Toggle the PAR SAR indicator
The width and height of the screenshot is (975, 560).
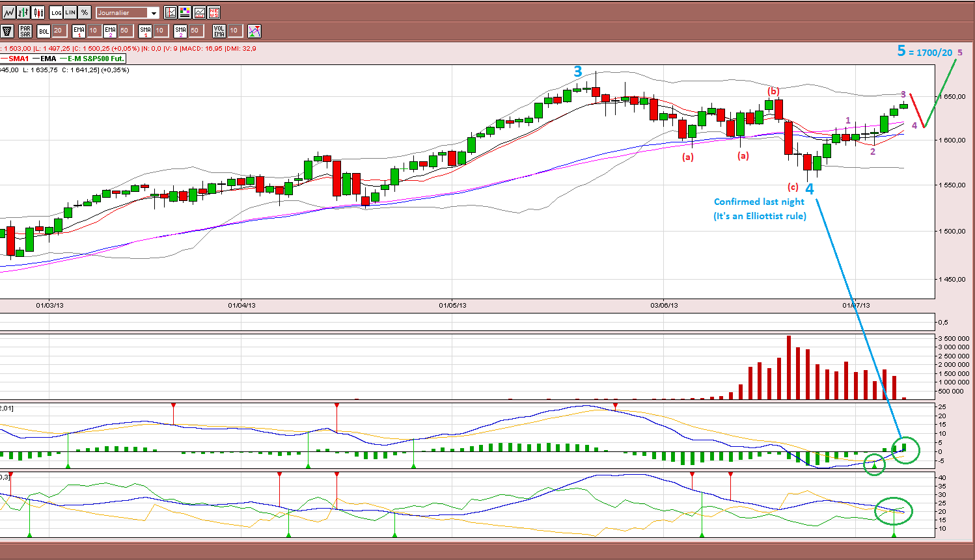click(25, 31)
